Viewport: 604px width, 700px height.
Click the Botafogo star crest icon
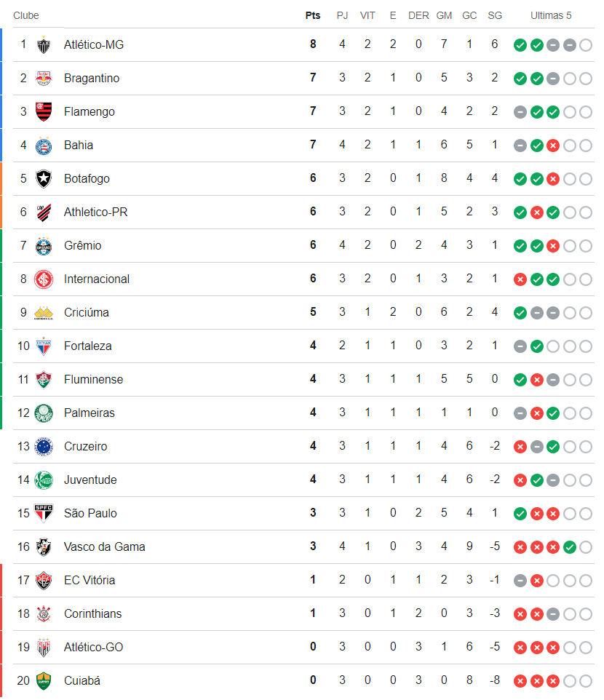coord(44,179)
